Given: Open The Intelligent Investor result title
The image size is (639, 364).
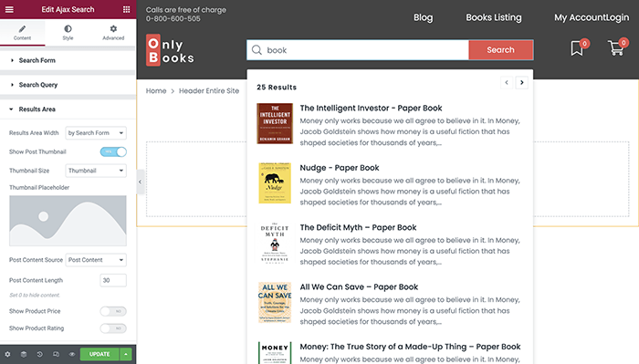Looking at the screenshot, I should click(371, 108).
